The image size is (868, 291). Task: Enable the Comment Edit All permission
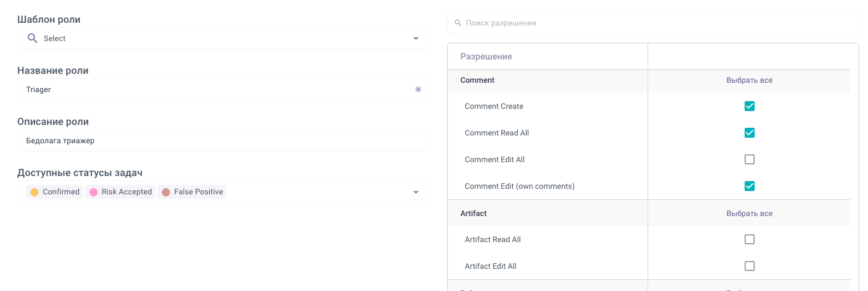pos(749,159)
